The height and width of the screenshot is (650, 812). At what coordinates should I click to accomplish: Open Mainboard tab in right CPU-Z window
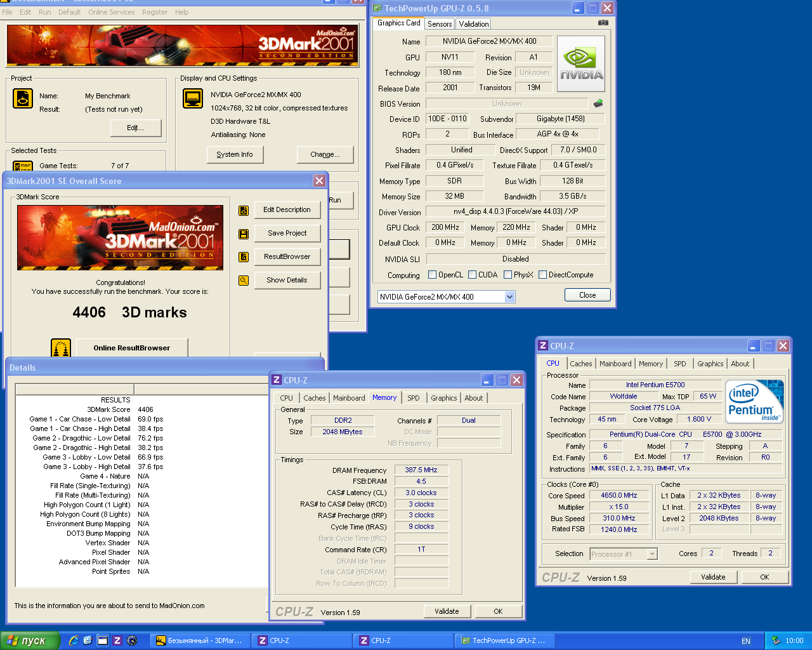[x=615, y=364]
